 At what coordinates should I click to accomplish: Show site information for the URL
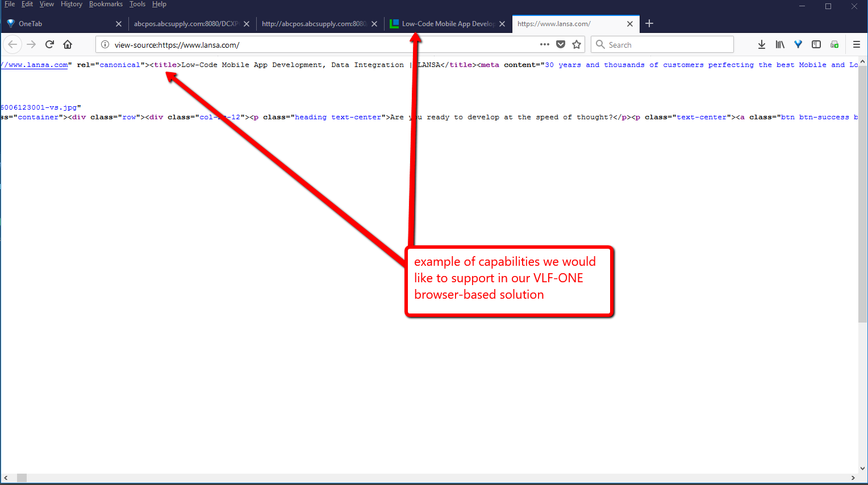coord(105,44)
